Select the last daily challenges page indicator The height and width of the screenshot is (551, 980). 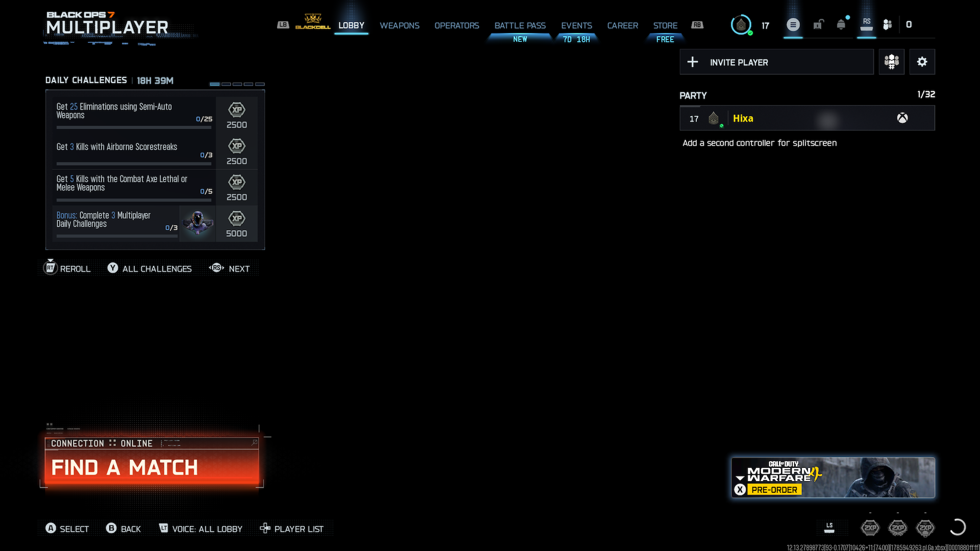[x=260, y=84]
